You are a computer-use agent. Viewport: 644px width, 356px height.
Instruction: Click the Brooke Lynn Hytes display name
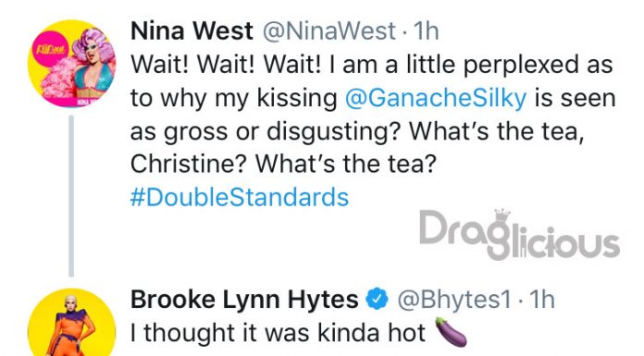point(244,300)
